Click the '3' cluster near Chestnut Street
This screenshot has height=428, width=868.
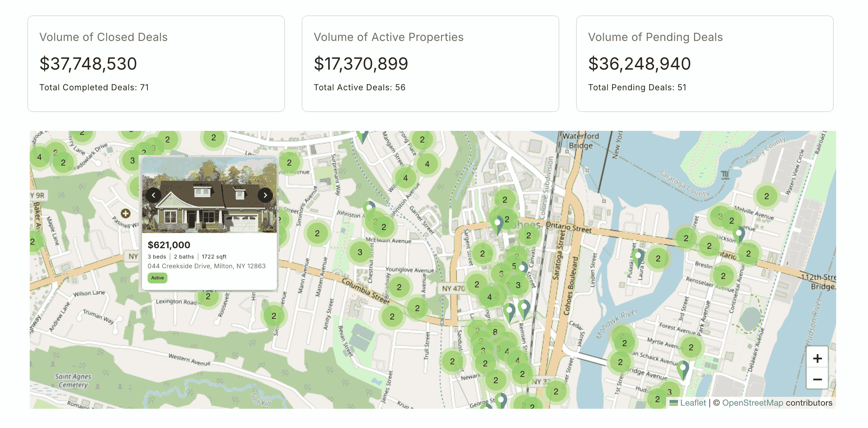[x=359, y=252]
